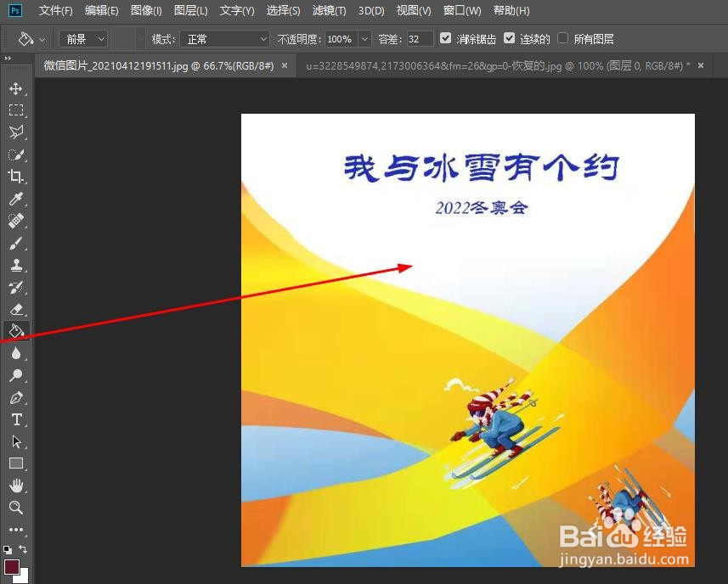Open the 文件(F) menu
The image size is (728, 584).
(56, 11)
